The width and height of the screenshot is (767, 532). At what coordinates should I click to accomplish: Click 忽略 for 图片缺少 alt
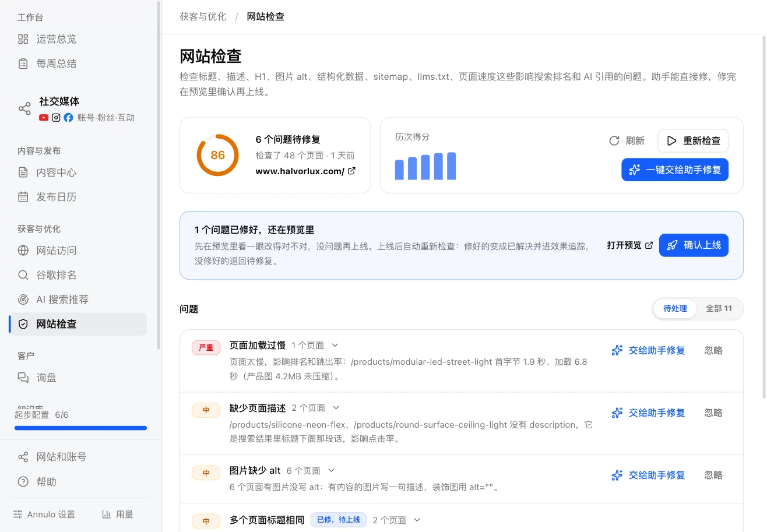713,475
